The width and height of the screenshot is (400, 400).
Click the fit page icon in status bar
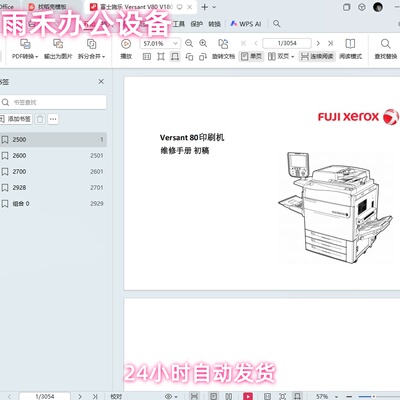(282, 396)
